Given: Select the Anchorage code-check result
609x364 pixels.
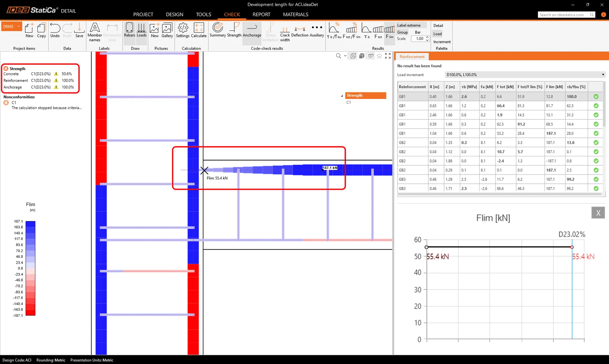Looking at the screenshot, I should pyautogui.click(x=252, y=30).
